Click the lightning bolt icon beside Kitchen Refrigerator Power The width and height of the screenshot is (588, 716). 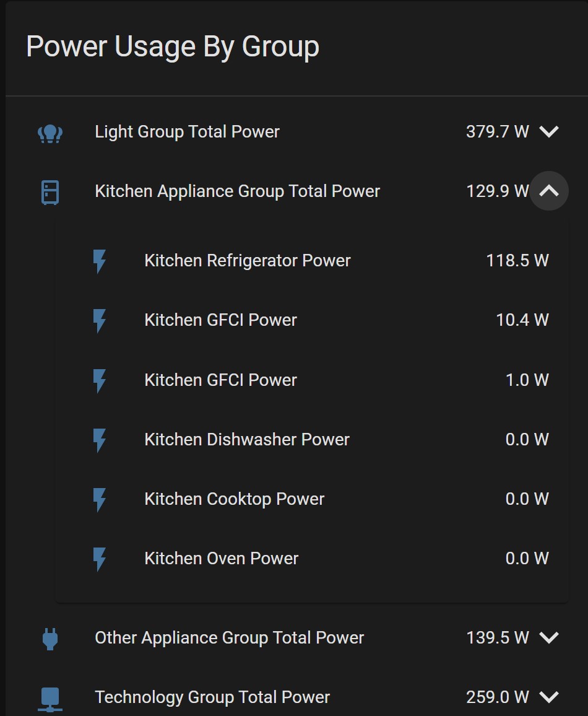pyautogui.click(x=100, y=260)
